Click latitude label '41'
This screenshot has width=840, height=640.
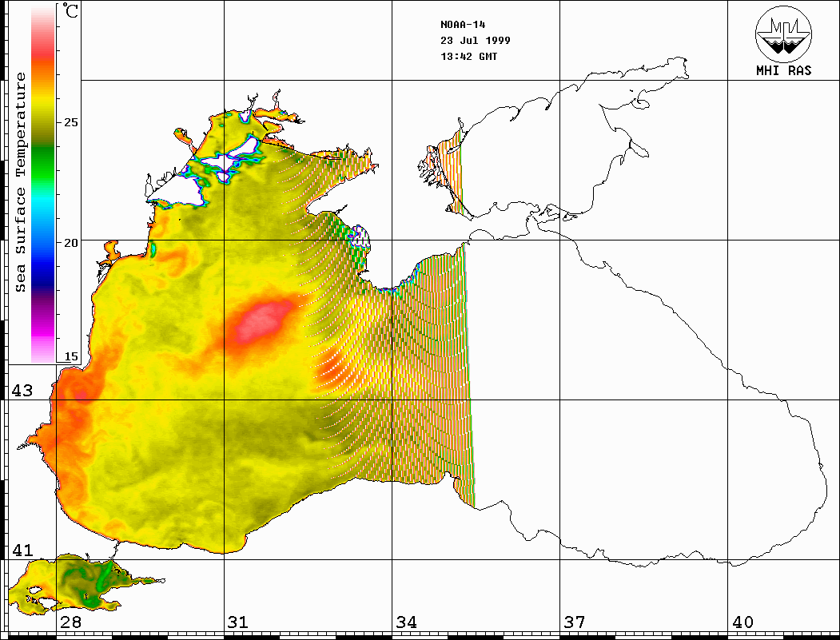(22, 550)
